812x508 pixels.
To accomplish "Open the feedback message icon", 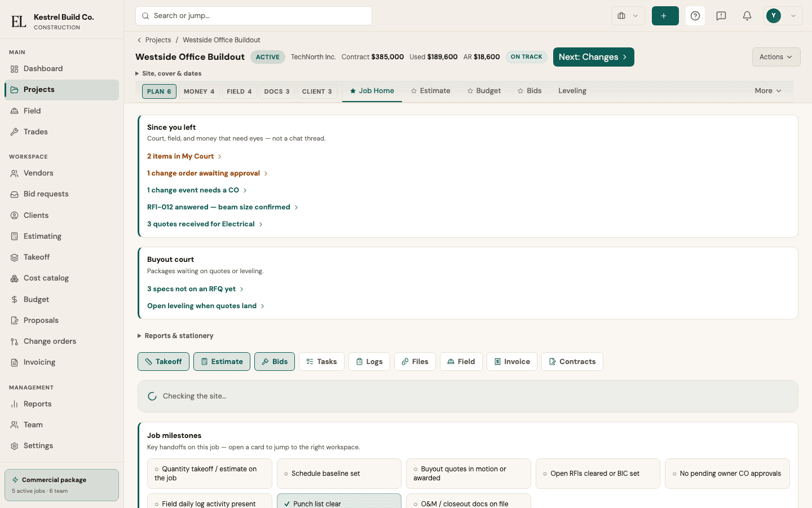I will tap(721, 16).
